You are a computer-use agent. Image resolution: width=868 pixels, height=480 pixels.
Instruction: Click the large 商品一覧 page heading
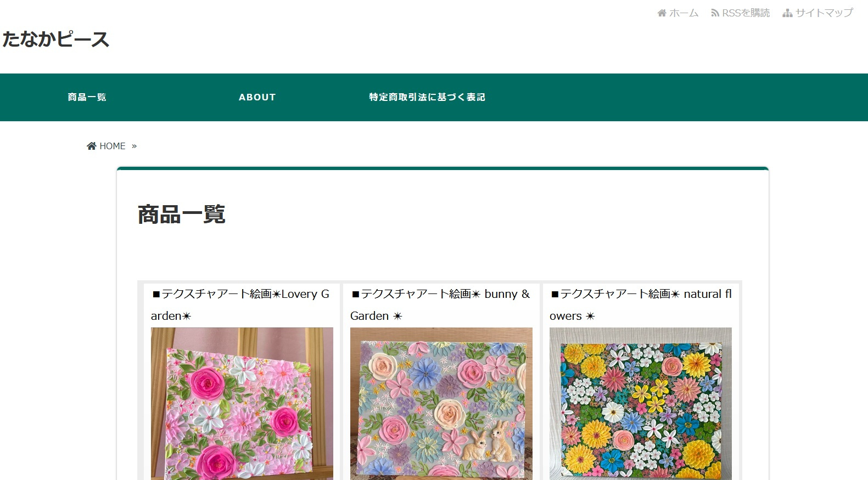[x=181, y=214]
